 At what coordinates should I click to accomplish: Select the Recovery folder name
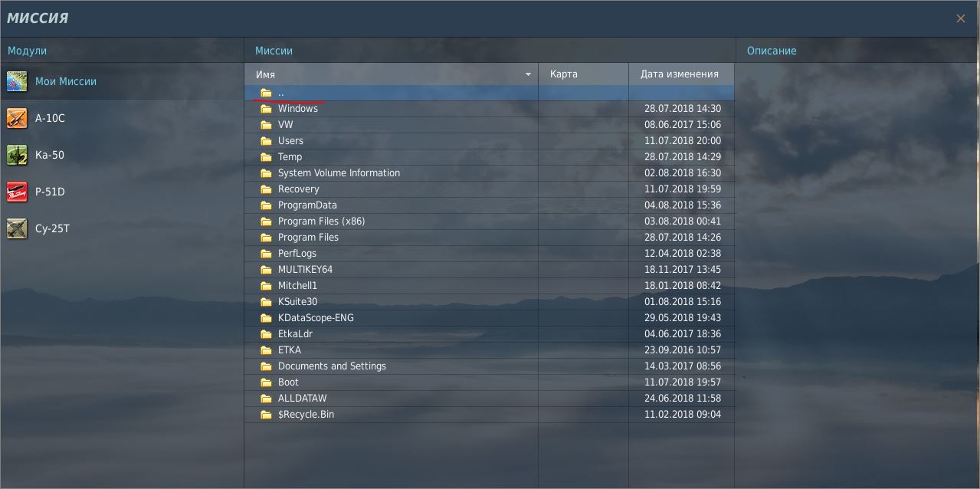(299, 189)
